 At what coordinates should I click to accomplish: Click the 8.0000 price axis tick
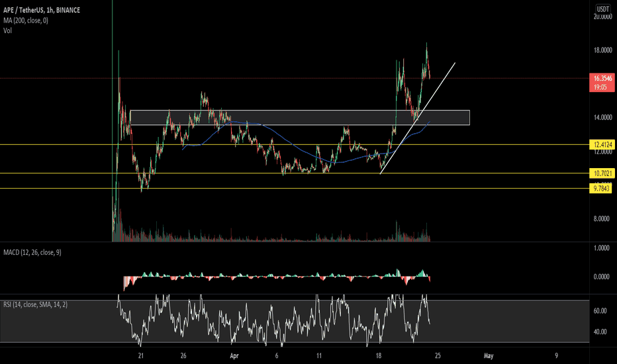point(601,219)
